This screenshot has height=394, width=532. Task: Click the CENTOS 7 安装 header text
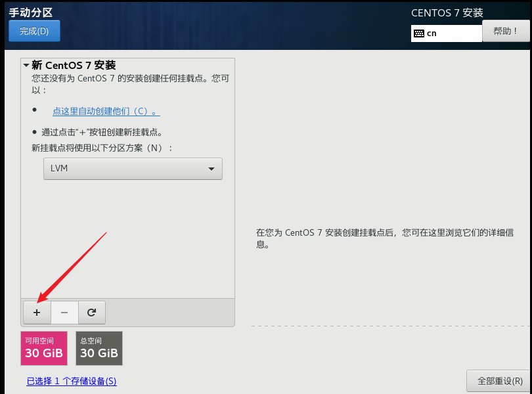(447, 13)
